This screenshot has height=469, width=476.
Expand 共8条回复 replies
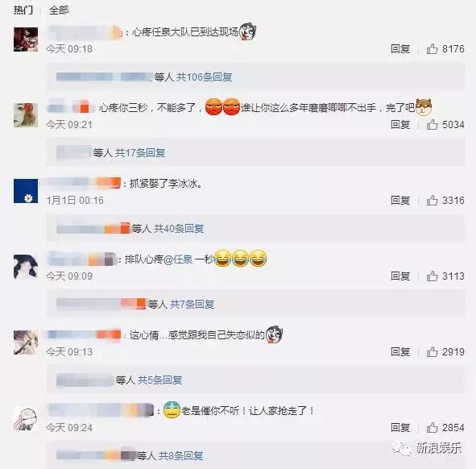tap(181, 455)
